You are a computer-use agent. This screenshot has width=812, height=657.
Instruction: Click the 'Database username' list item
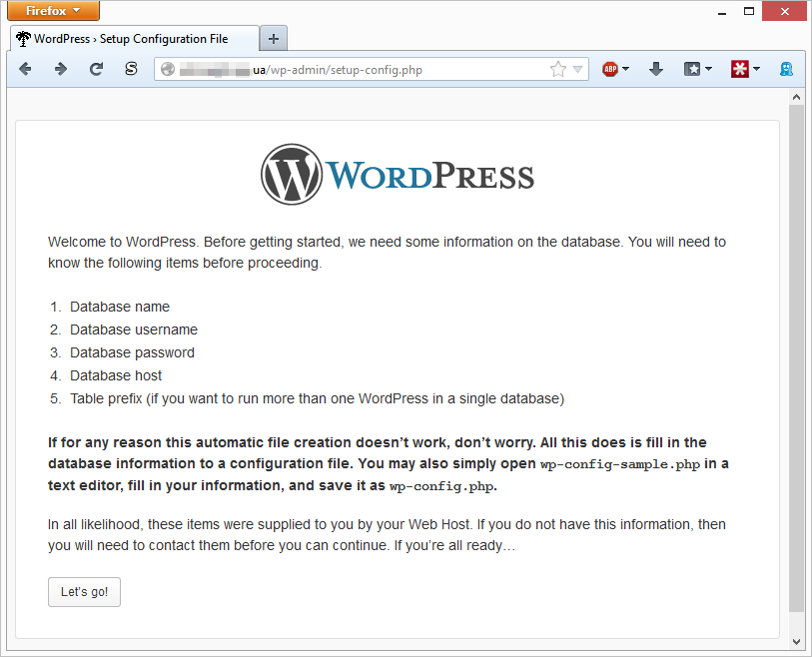[134, 329]
